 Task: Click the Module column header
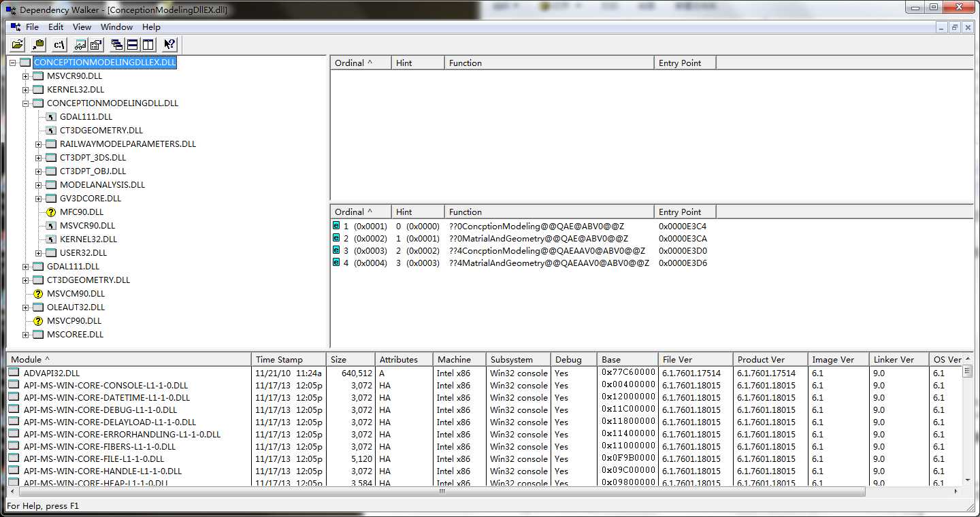(129, 359)
